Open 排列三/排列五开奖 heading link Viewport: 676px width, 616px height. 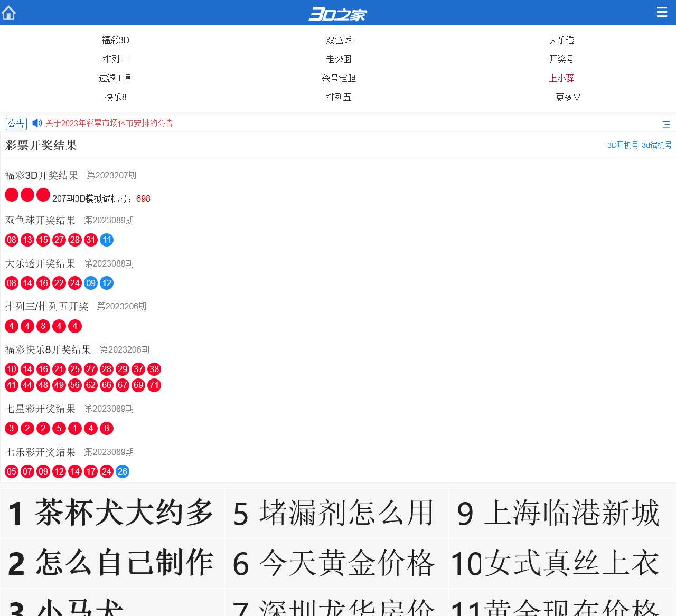[47, 306]
